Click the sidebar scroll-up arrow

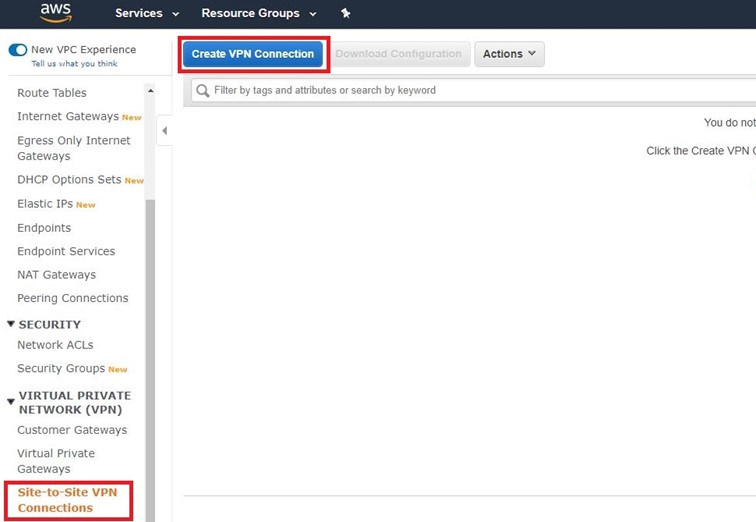[151, 91]
